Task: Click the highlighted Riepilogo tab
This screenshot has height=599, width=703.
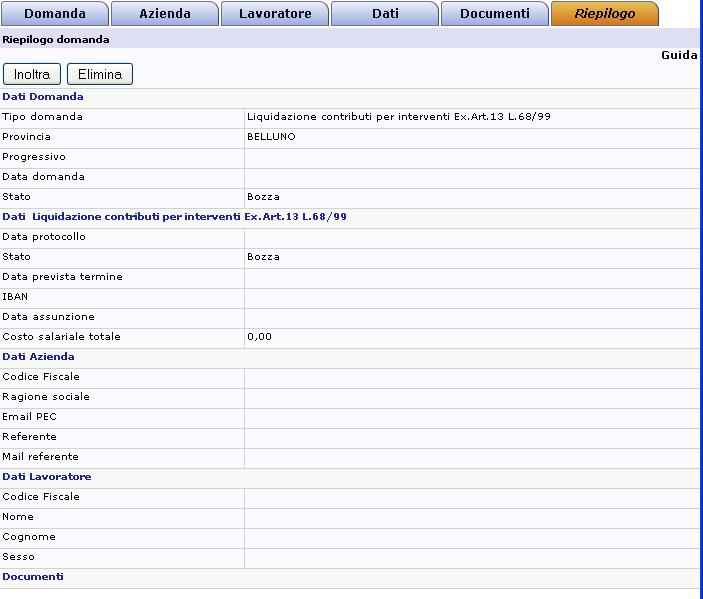Action: click(x=604, y=14)
